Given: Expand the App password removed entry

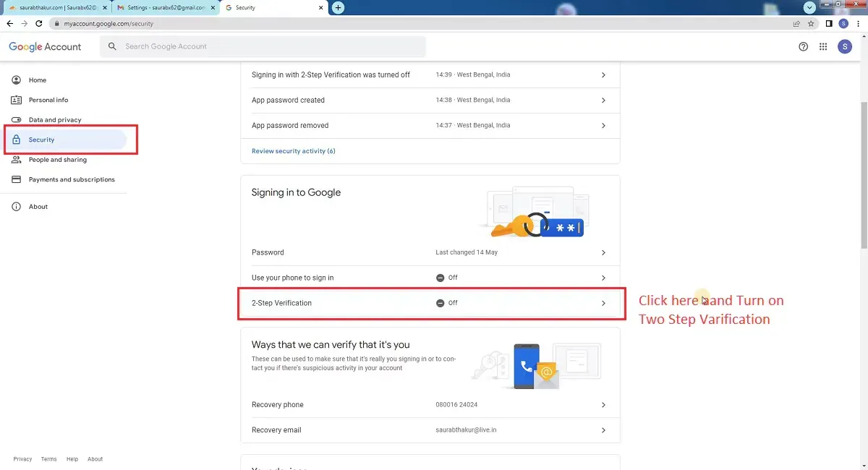Looking at the screenshot, I should coord(603,126).
